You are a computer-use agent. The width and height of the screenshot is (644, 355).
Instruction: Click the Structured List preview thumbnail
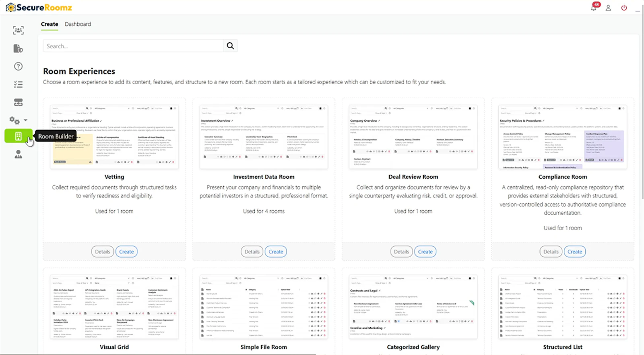pos(563,307)
